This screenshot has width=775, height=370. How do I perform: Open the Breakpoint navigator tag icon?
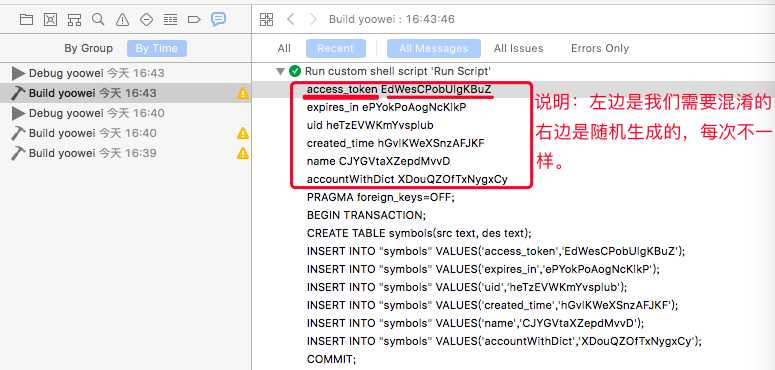pyautogui.click(x=194, y=20)
